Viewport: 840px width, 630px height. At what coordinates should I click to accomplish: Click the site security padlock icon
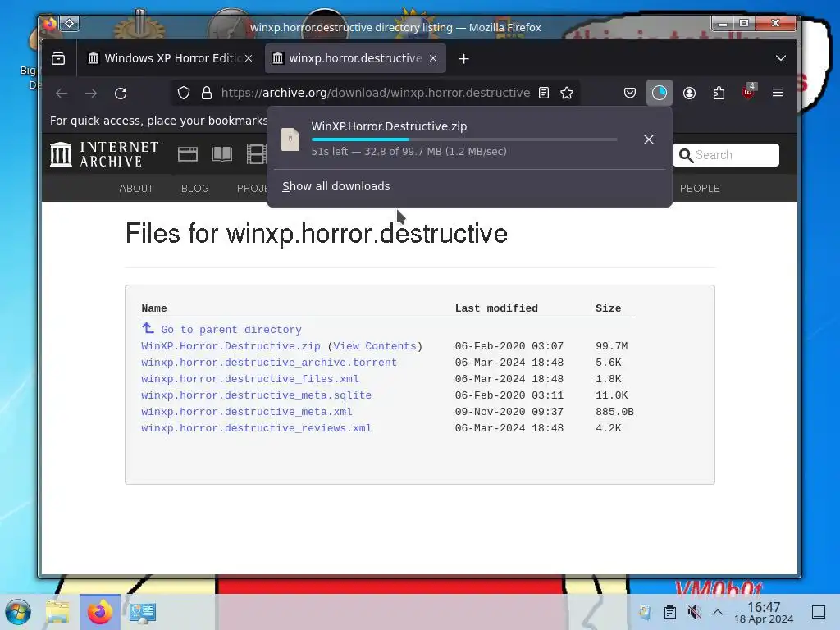(206, 94)
